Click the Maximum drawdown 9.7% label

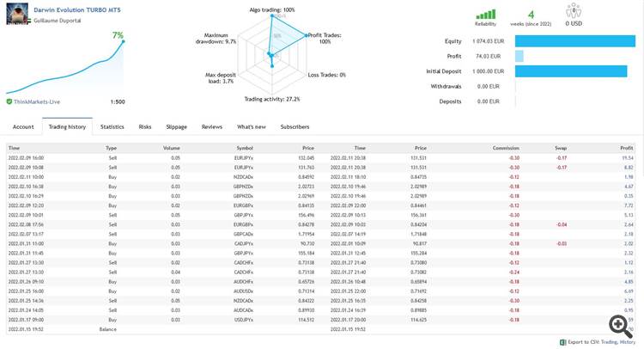tap(216, 38)
